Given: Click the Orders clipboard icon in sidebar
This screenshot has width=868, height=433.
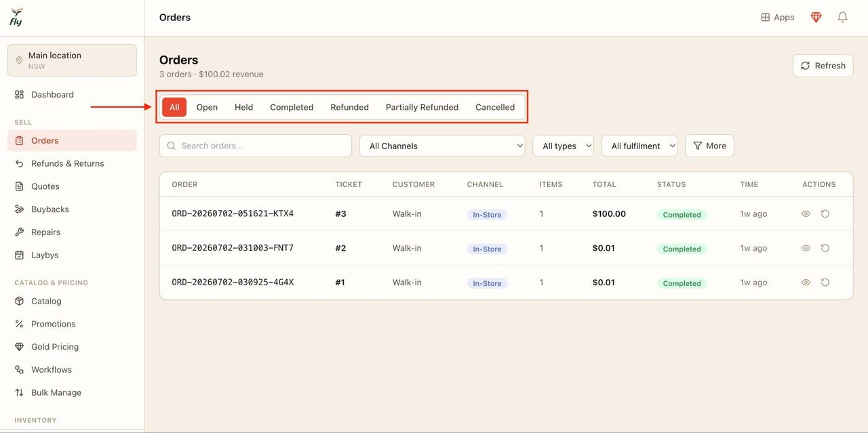Looking at the screenshot, I should (19, 141).
